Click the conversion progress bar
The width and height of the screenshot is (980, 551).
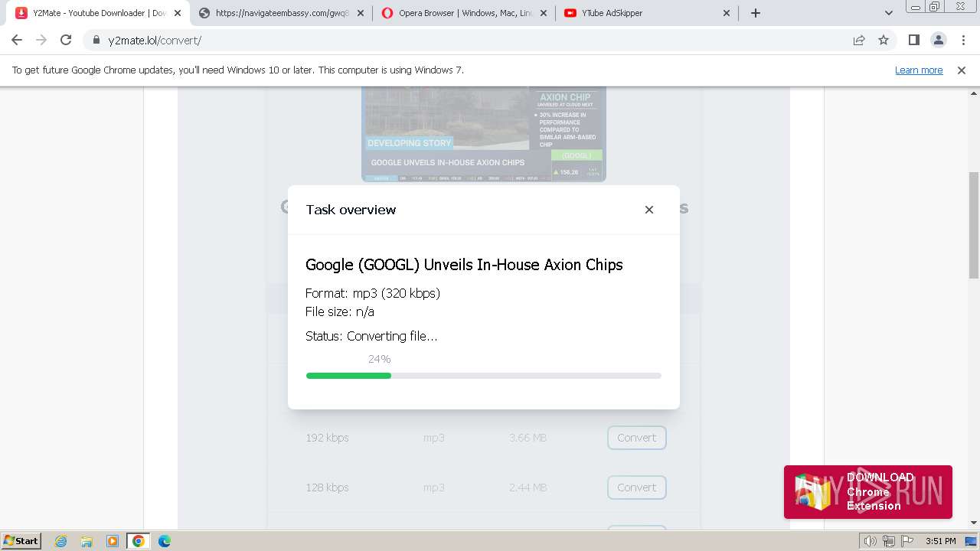(x=483, y=376)
